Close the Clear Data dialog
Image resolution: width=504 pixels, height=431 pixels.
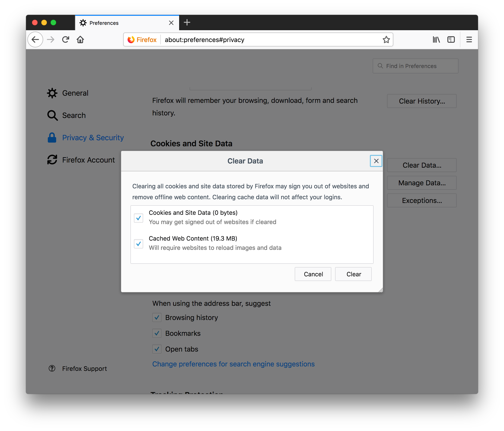[375, 161]
